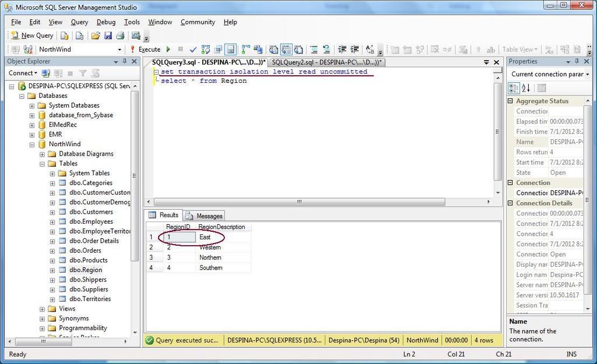Open the NorthWind available databases dropdown
597x364 pixels.
(x=120, y=50)
